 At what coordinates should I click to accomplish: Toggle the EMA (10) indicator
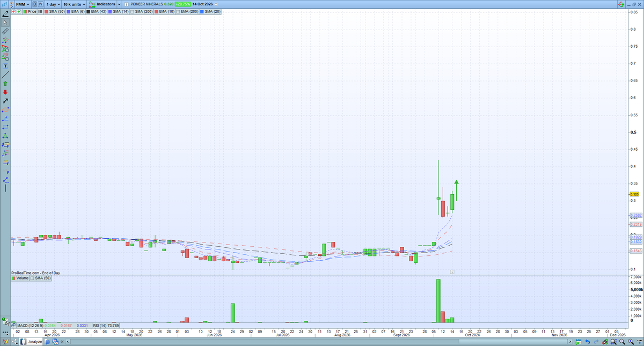click(165, 11)
